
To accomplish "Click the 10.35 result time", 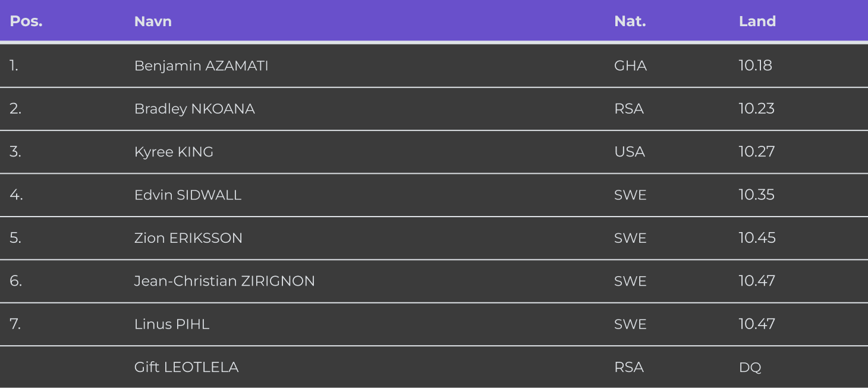I will pyautogui.click(x=756, y=195).
